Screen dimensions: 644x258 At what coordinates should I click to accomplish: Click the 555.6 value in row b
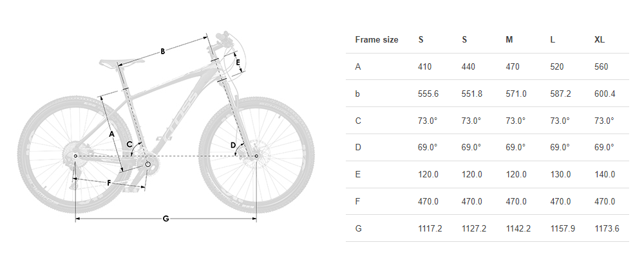pyautogui.click(x=428, y=94)
